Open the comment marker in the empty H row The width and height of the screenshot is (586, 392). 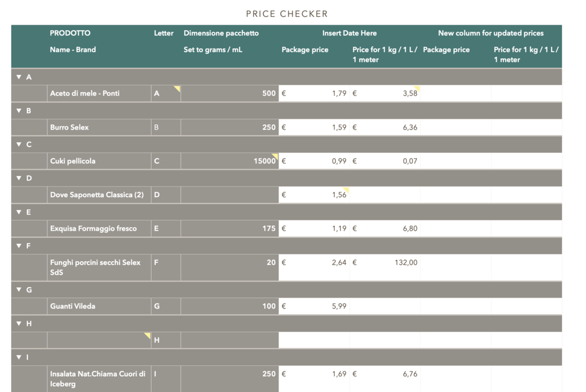click(148, 334)
